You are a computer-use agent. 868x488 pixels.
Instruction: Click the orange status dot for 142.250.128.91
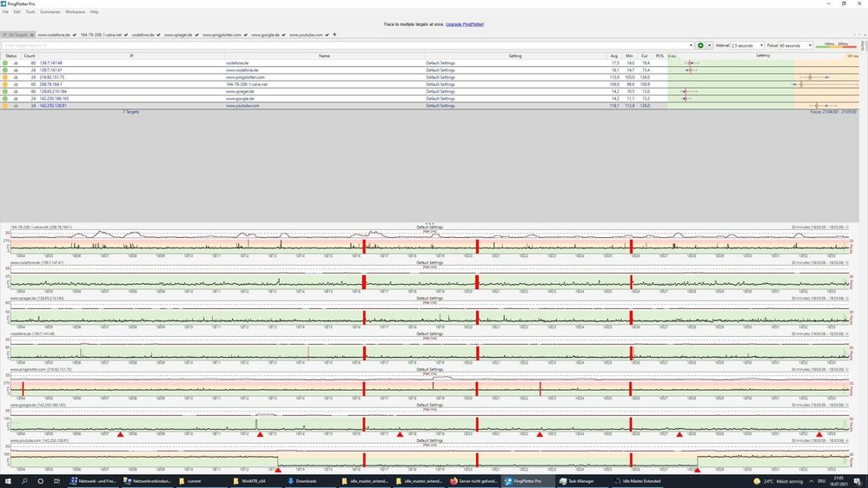5,106
